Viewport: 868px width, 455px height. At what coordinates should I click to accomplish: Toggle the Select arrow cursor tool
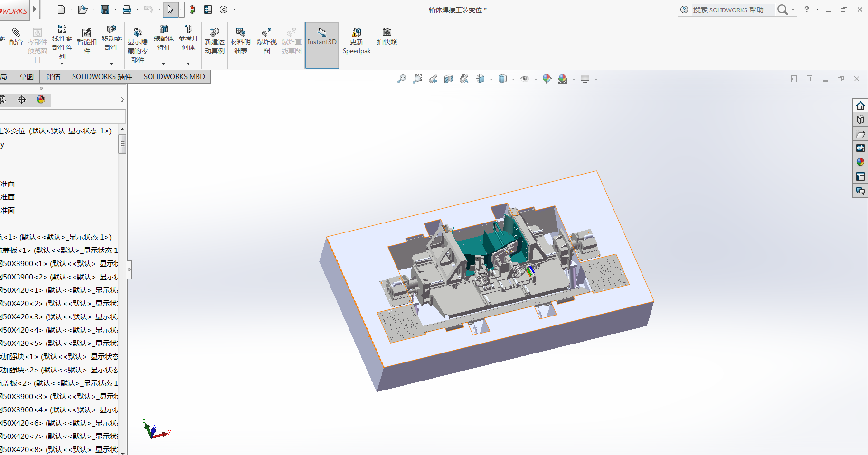point(170,9)
